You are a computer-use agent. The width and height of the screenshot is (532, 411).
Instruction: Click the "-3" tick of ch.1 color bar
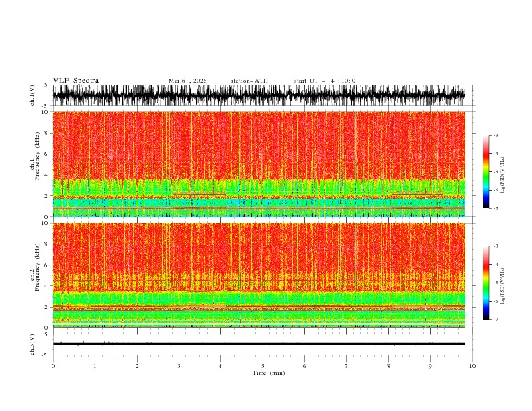tap(495, 135)
